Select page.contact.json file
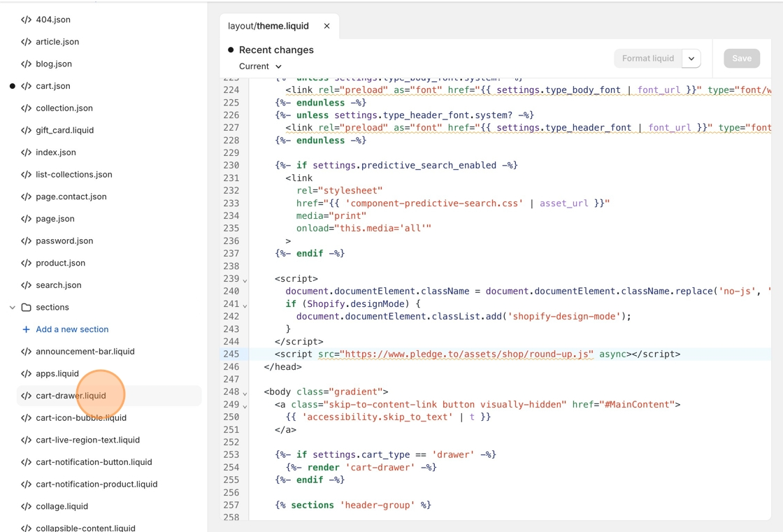Screen dimensions: 783x532 tap(71, 196)
